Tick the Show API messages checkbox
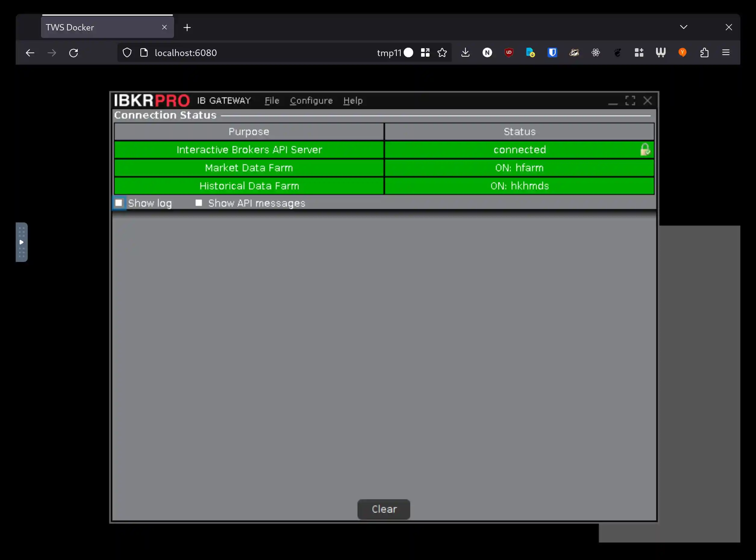Viewport: 756px width, 560px height. (x=199, y=203)
